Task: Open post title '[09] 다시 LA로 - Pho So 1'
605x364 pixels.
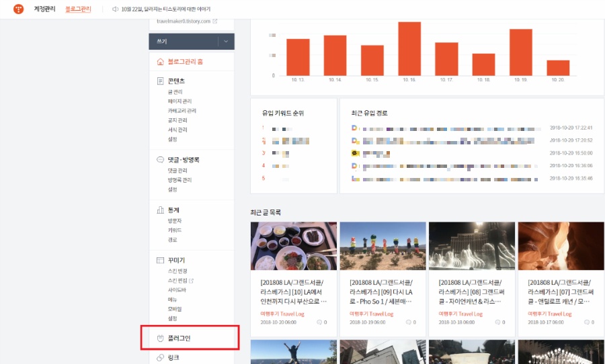Action: (x=381, y=292)
